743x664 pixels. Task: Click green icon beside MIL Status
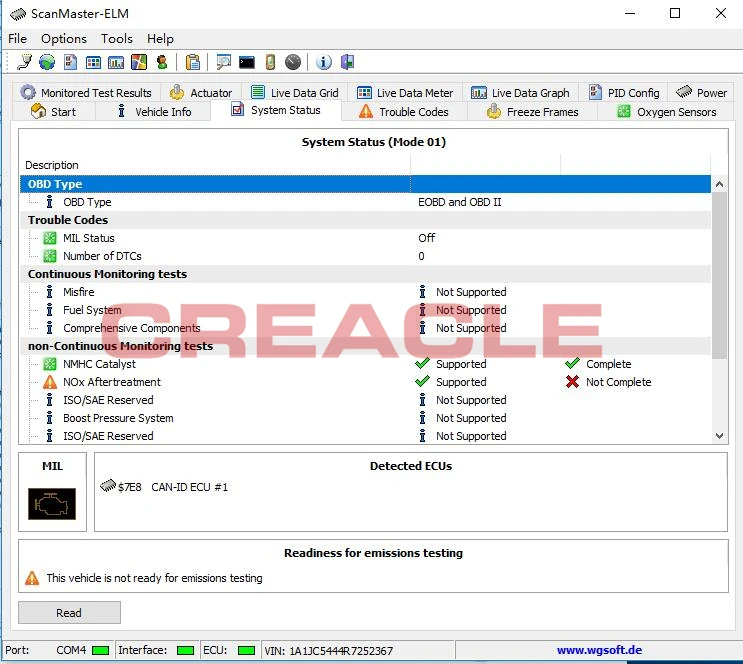pos(50,238)
